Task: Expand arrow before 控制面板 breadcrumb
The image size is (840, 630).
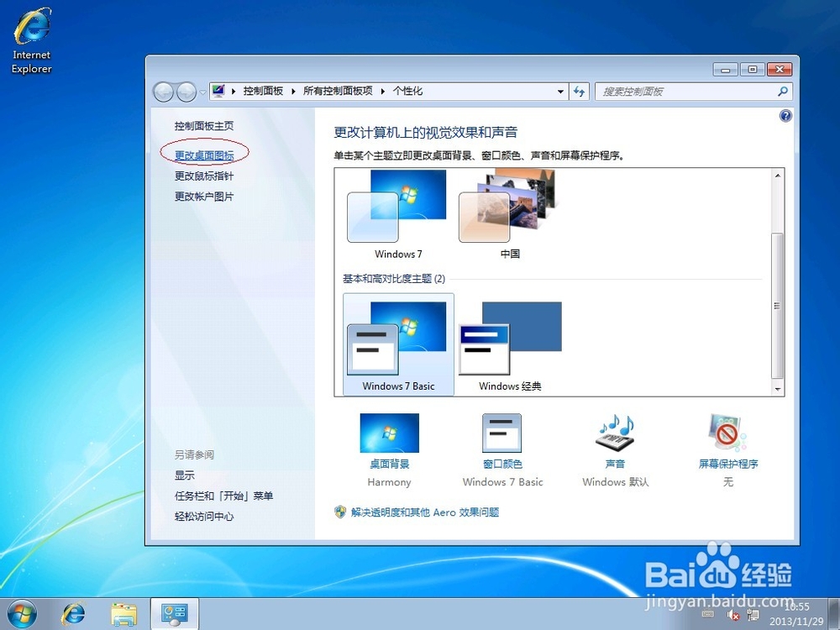Action: coord(234,92)
